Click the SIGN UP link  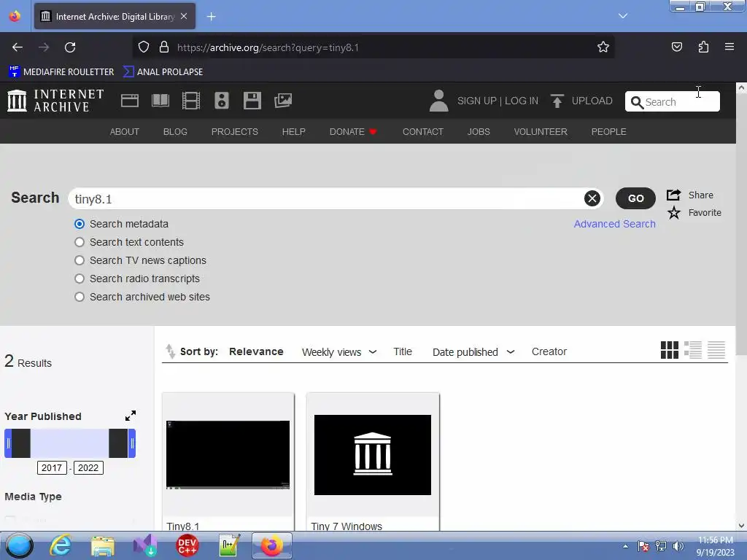477,101
